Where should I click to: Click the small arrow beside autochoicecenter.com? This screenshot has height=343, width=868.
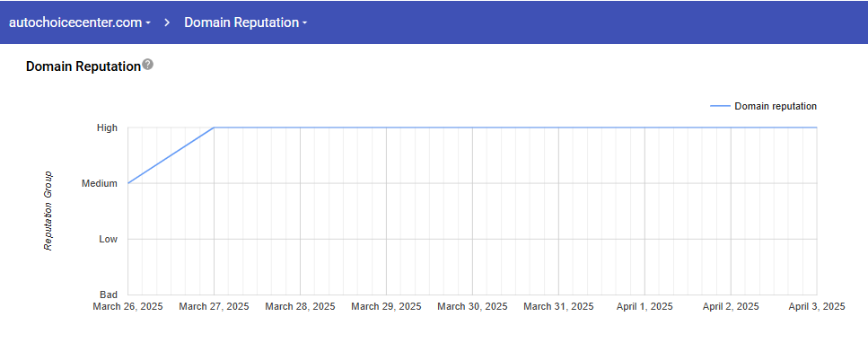point(148,24)
